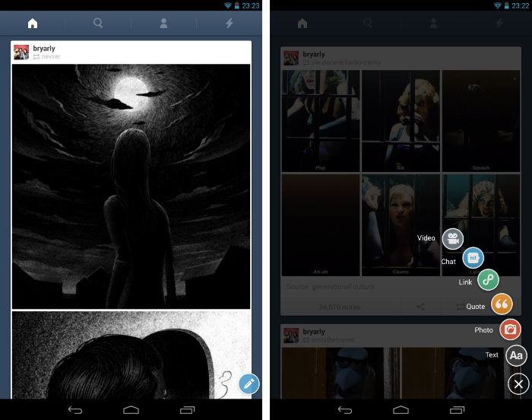Viewport: 532px width, 420px height.
Task: Tap the dimmed Account tab in right screen
Action: coord(433,23)
